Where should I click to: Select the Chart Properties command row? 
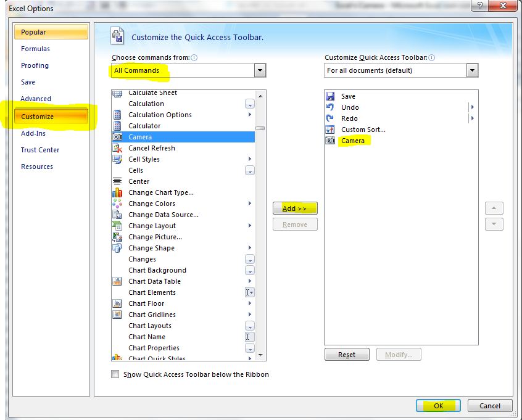(x=183, y=348)
